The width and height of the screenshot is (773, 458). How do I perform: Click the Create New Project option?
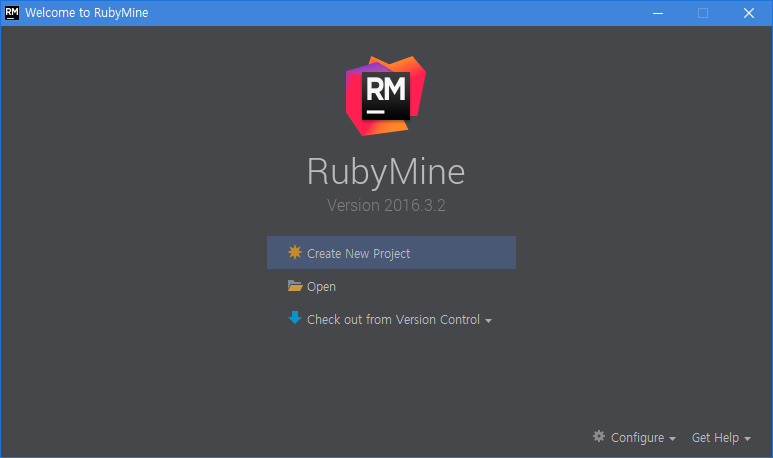pyautogui.click(x=391, y=252)
